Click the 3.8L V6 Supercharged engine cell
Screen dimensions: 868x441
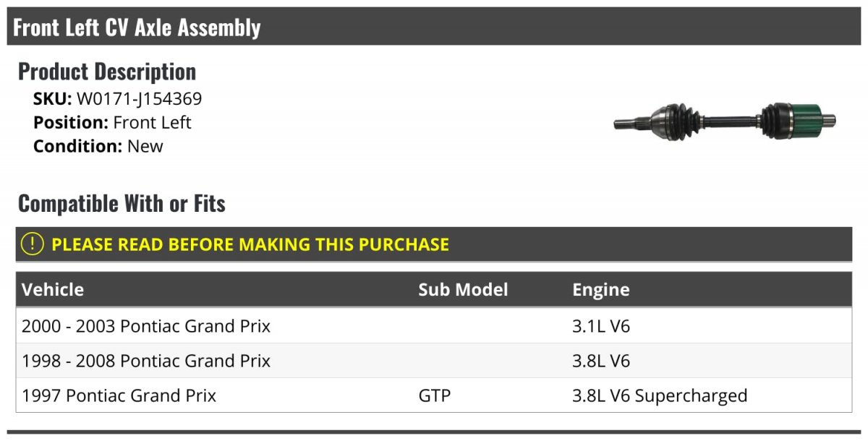coord(660,395)
